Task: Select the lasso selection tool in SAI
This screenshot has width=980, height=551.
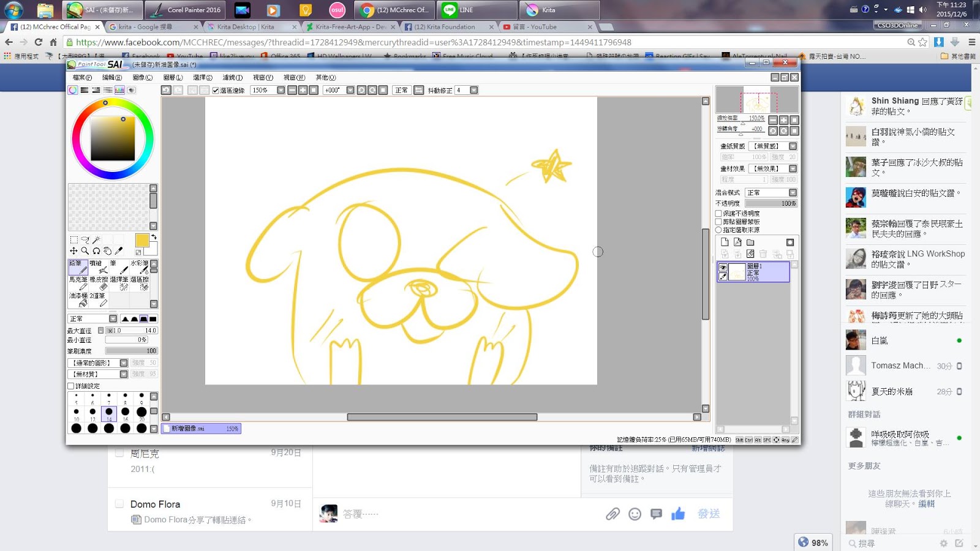Action: (85, 240)
